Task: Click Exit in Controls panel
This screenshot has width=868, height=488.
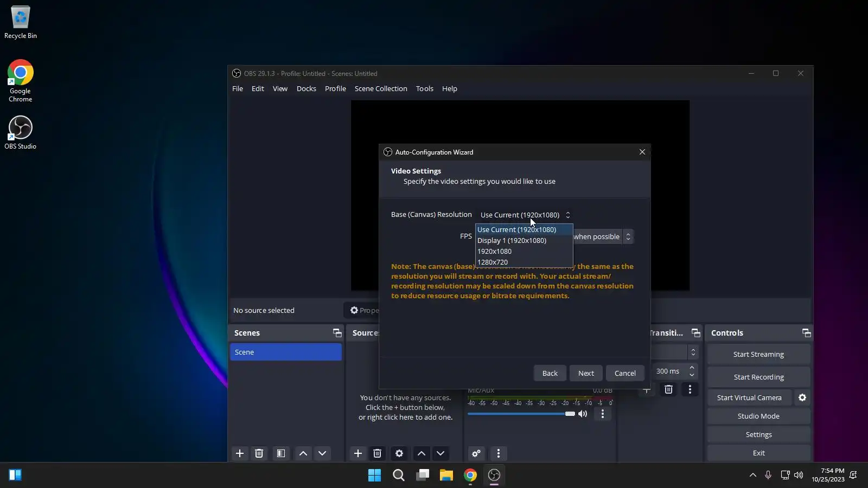Action: pos(758,453)
